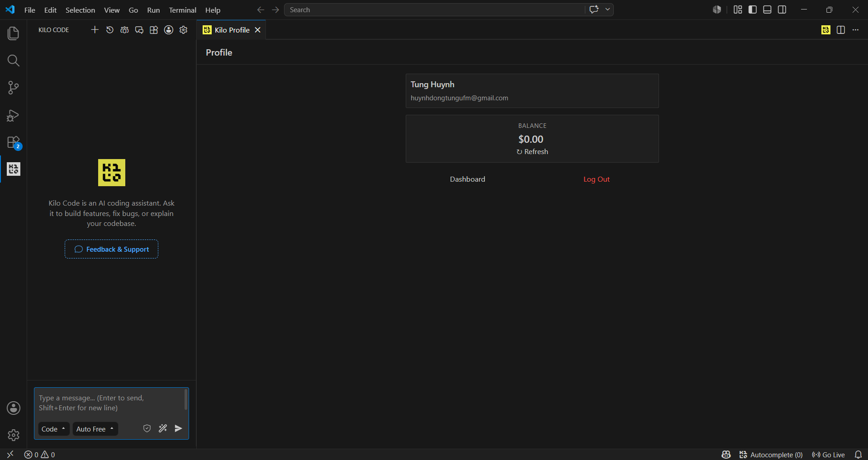This screenshot has height=460, width=868.
Task: Open the Help menu
Action: [x=213, y=10]
